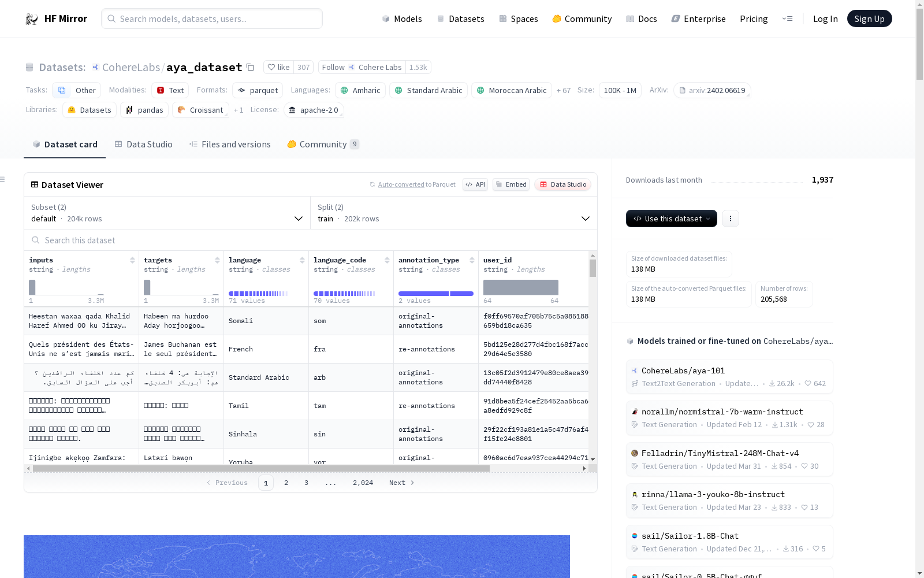Select the Moroccan Arabic language tag
The width and height of the screenshot is (924, 578).
pyautogui.click(x=512, y=90)
